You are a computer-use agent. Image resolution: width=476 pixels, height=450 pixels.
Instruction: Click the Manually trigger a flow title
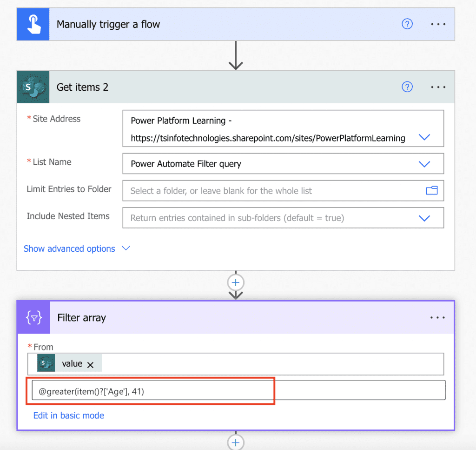[x=108, y=24]
